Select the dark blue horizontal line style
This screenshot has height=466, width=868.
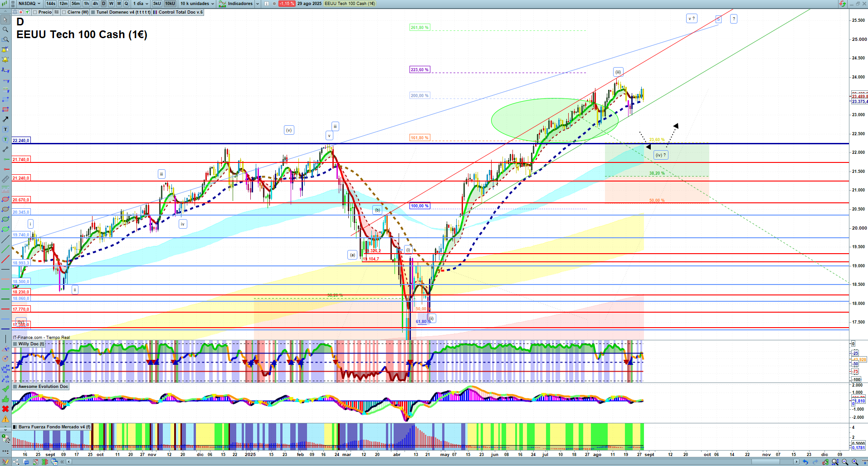(5, 329)
